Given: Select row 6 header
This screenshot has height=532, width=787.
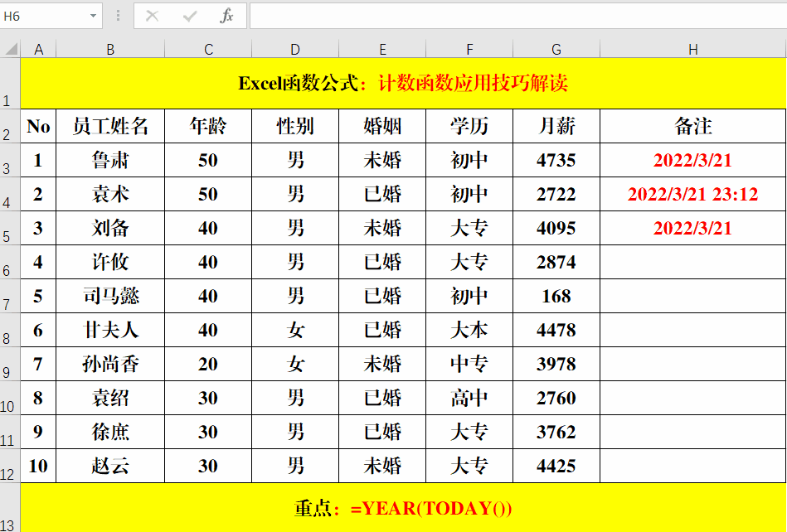Looking at the screenshot, I should (x=10, y=262).
